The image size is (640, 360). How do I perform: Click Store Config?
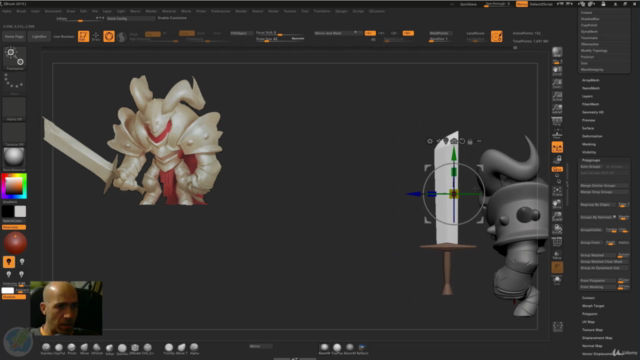(131, 18)
